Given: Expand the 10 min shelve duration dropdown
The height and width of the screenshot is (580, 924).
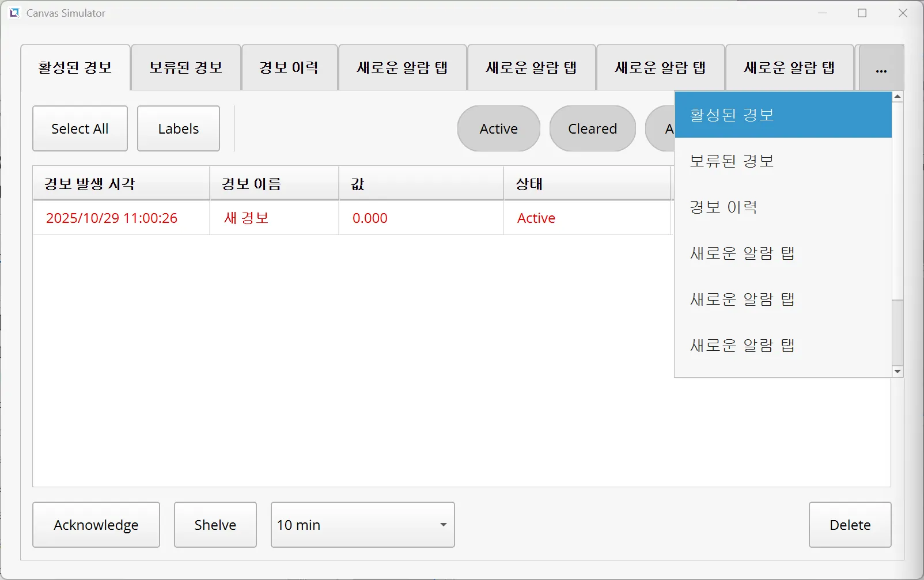Looking at the screenshot, I should point(363,525).
